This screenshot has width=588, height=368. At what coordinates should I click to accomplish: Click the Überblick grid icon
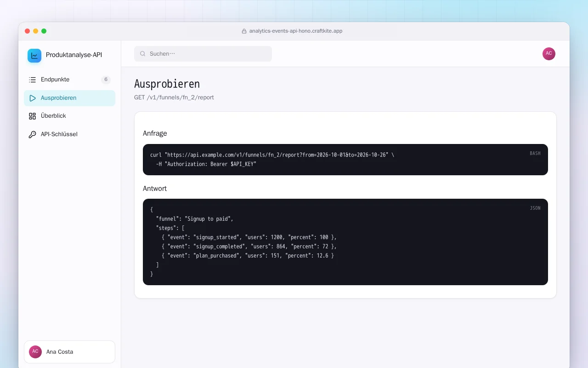coord(32,116)
